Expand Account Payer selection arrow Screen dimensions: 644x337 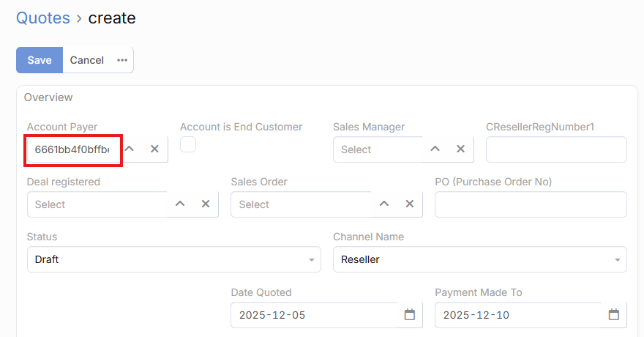[130, 149]
